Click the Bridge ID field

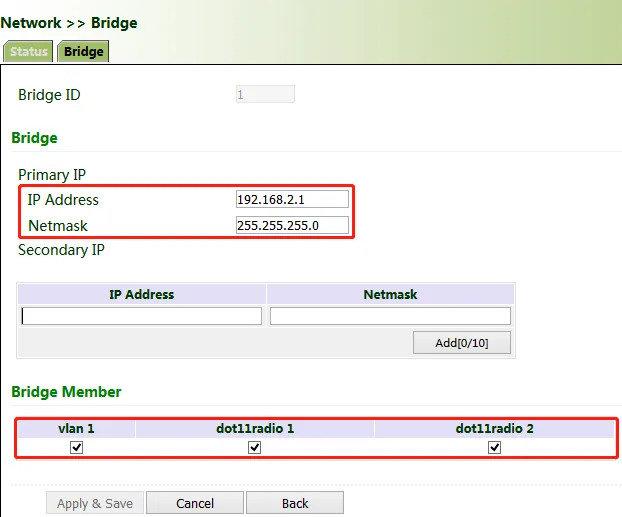[265, 94]
